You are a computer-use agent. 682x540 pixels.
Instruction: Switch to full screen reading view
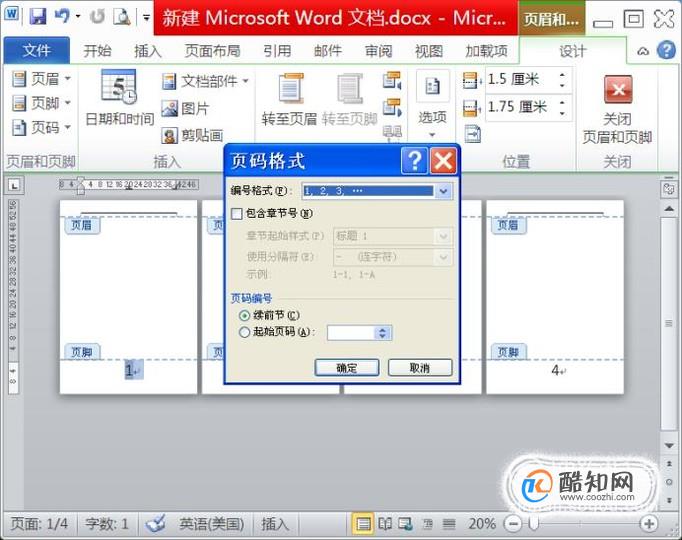point(385,524)
